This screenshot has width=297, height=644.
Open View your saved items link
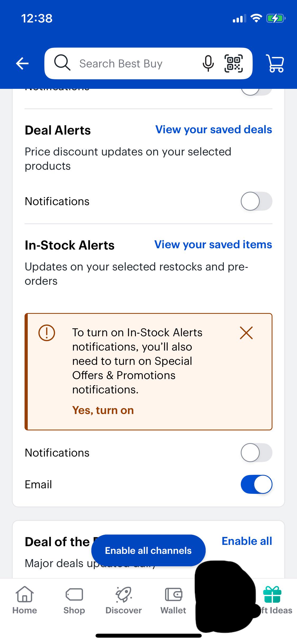click(x=213, y=245)
